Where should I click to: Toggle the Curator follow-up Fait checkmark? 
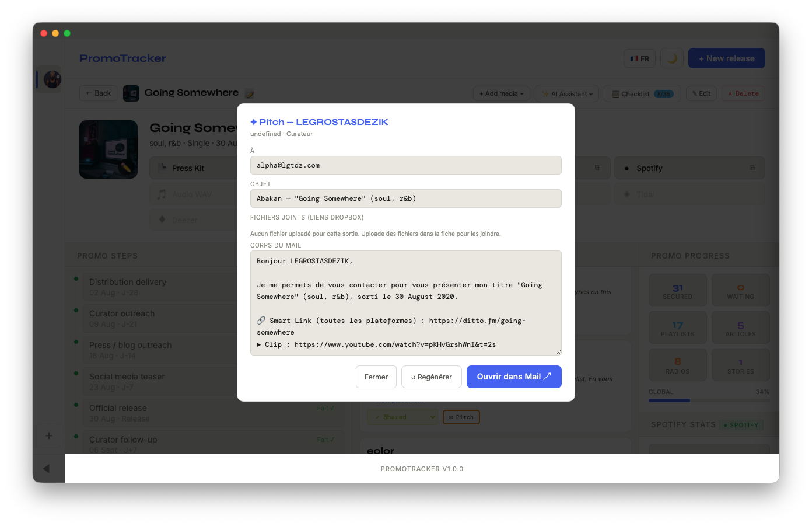coord(325,440)
